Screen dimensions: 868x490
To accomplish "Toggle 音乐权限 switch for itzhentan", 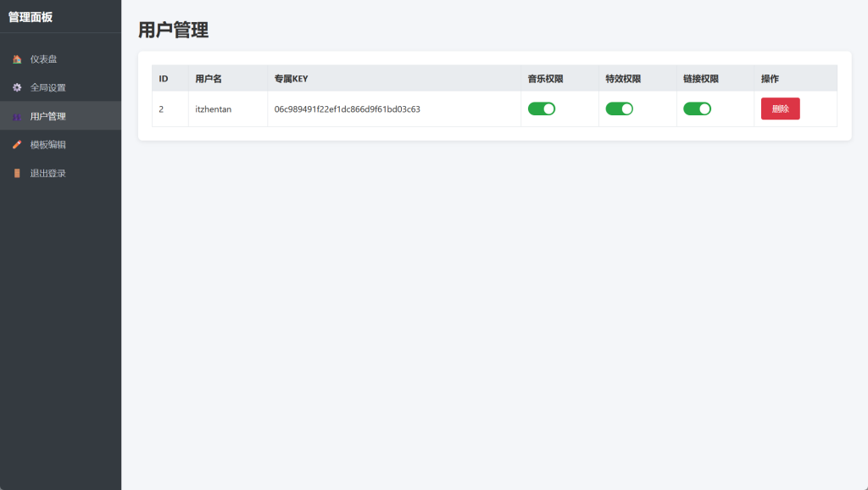I will click(541, 109).
